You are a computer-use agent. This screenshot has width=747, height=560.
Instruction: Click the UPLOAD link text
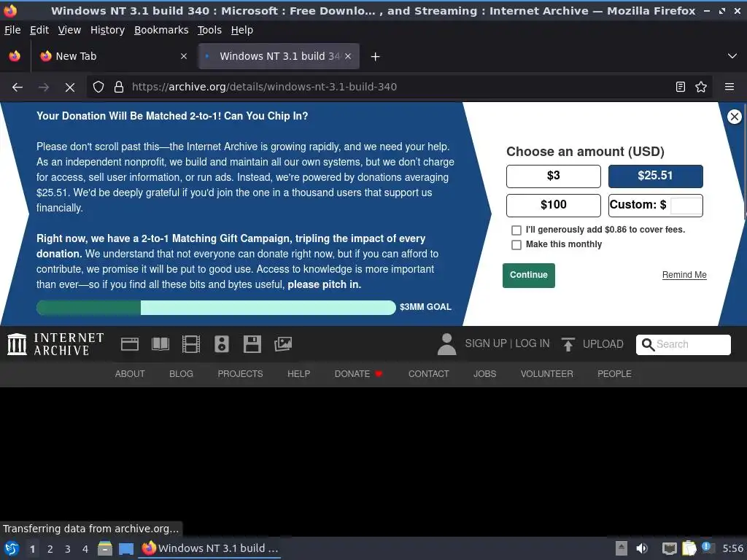point(603,344)
